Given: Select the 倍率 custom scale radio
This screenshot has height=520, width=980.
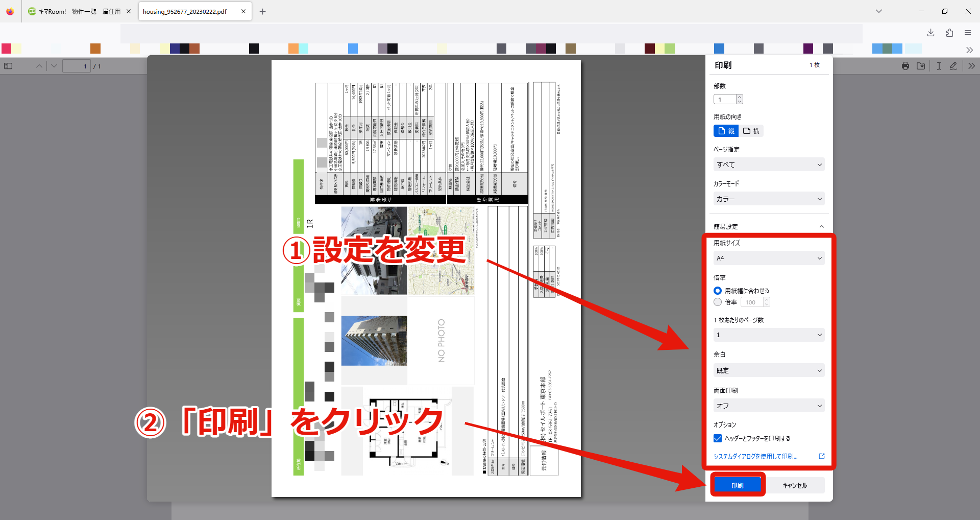Looking at the screenshot, I should tap(718, 302).
